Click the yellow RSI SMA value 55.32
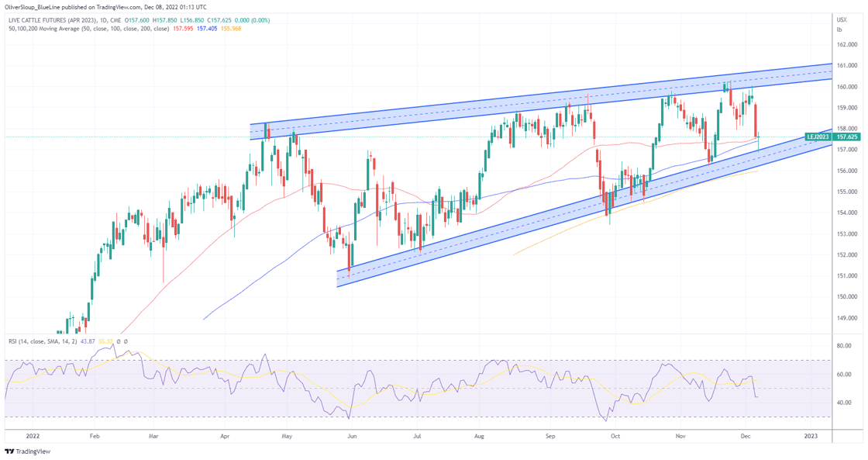The height and width of the screenshot is (460, 868). (x=105, y=341)
